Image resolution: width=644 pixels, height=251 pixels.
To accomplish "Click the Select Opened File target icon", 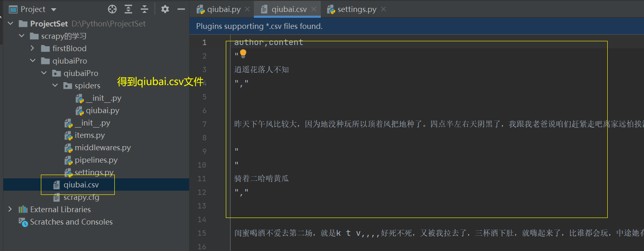I will click(112, 9).
